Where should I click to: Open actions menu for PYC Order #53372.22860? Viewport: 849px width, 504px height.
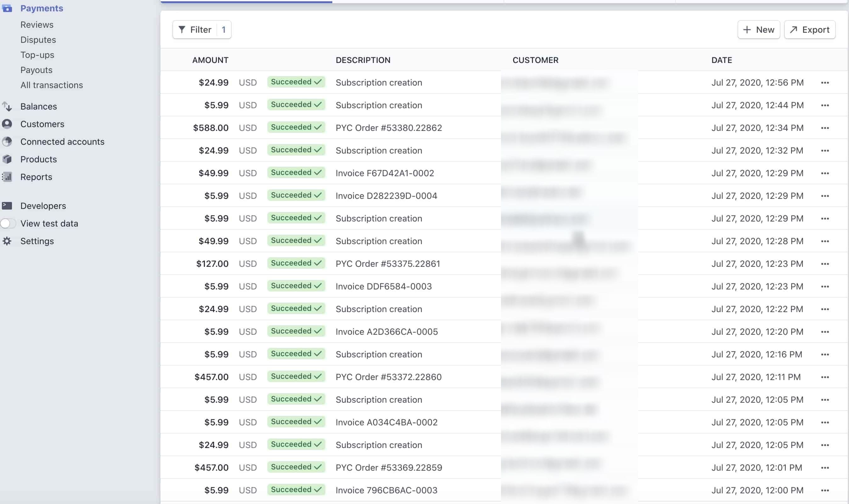point(825,377)
